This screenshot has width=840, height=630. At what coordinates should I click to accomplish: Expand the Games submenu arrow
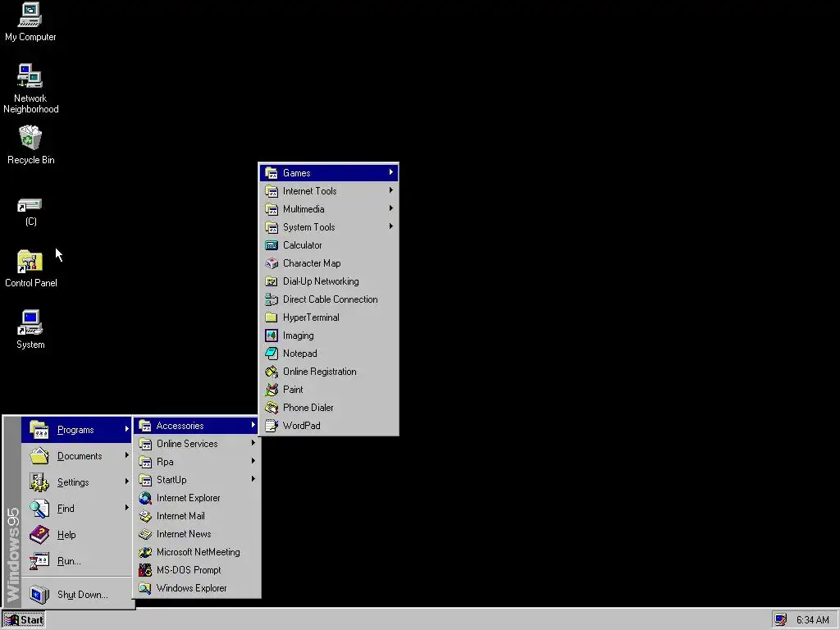point(391,172)
